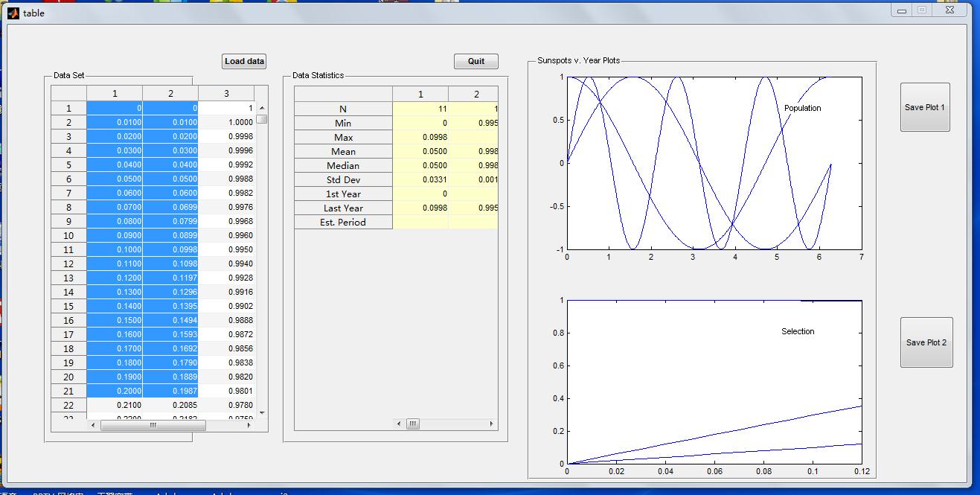Click cell 0.9801 in row 21

coord(227,391)
